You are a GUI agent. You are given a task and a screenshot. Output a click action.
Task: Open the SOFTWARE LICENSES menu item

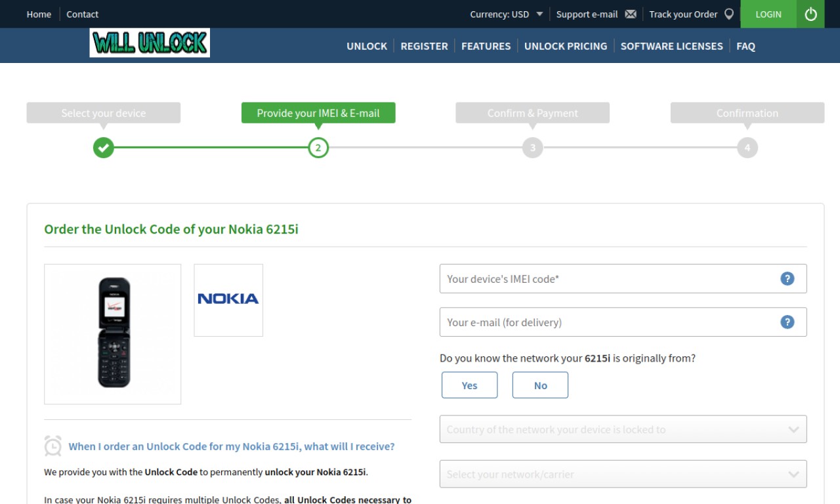(x=671, y=46)
